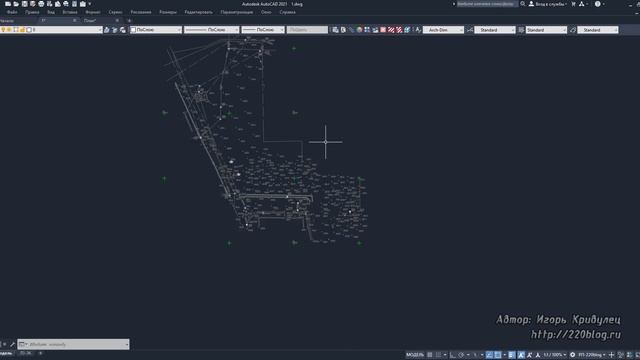This screenshot has width=640, height=360.
Task: Open the Рисование menu
Action: tap(141, 12)
